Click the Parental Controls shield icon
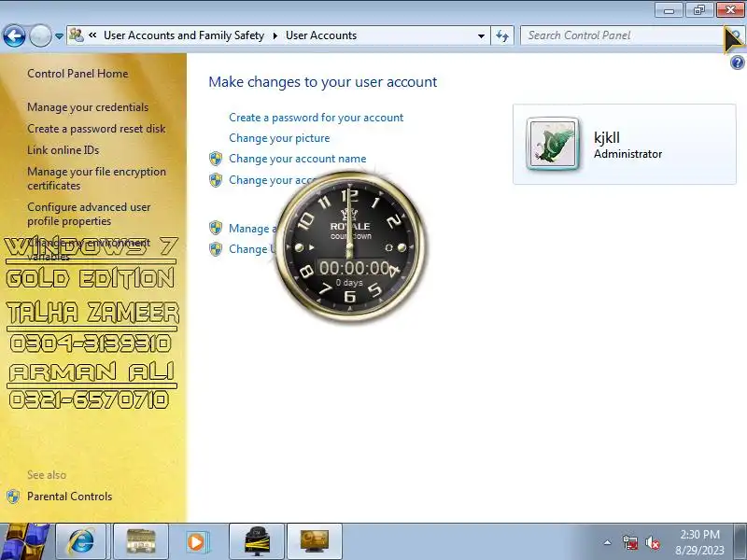747x560 pixels. pos(13,497)
